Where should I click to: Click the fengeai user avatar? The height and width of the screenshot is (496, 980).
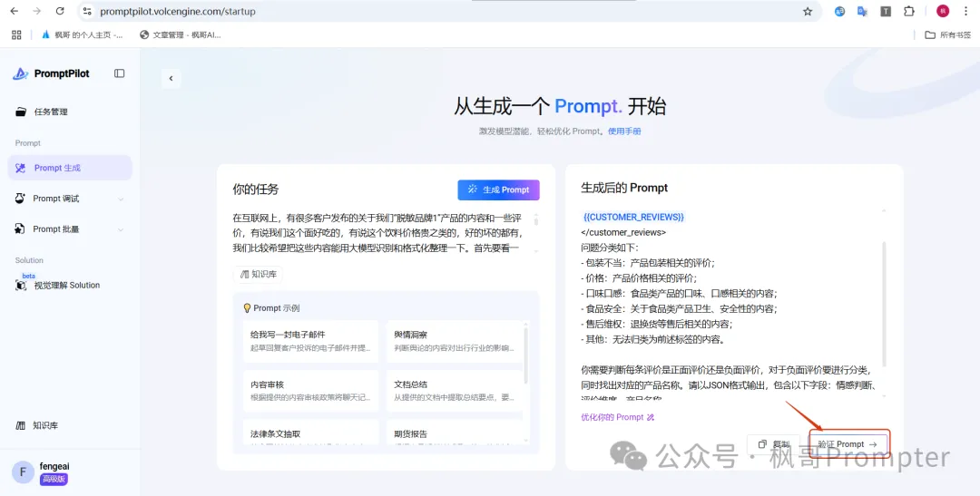coord(23,472)
